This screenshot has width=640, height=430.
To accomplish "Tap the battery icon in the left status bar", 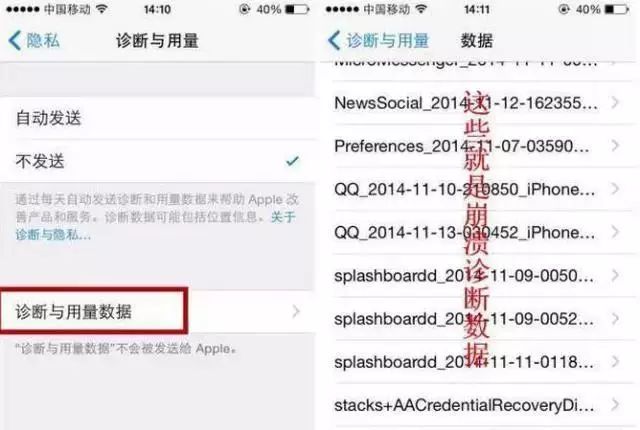I will (297, 9).
